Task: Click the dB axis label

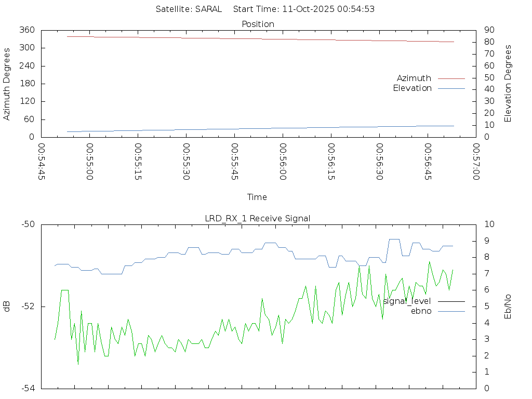Action: (7, 306)
